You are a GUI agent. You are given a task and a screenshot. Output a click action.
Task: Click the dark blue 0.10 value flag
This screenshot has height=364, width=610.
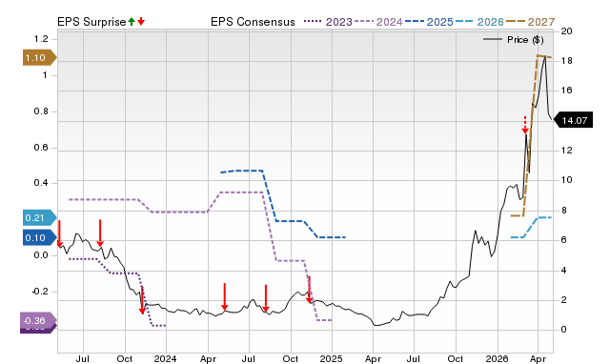(x=39, y=237)
